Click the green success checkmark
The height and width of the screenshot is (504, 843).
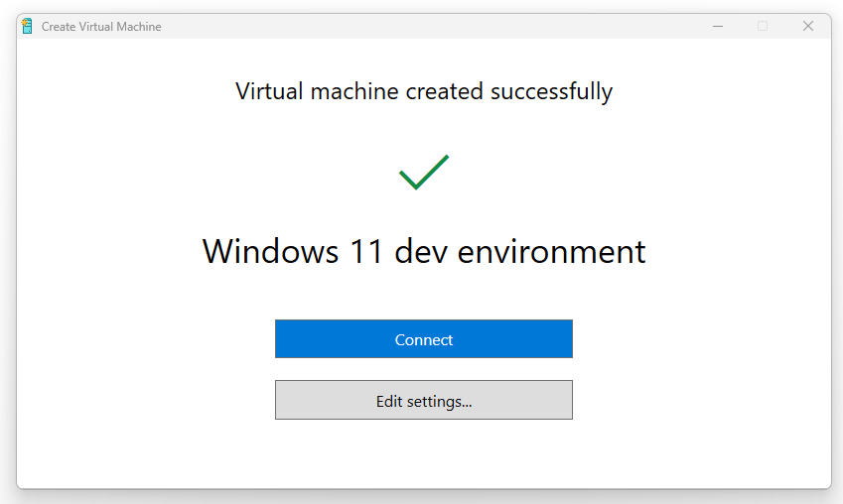[424, 172]
